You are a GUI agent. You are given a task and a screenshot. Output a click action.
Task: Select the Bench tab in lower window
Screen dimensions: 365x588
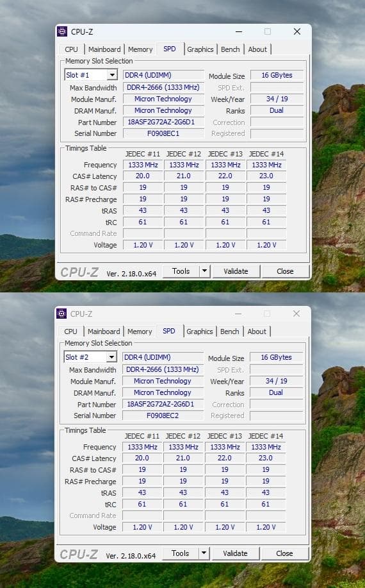tap(229, 332)
